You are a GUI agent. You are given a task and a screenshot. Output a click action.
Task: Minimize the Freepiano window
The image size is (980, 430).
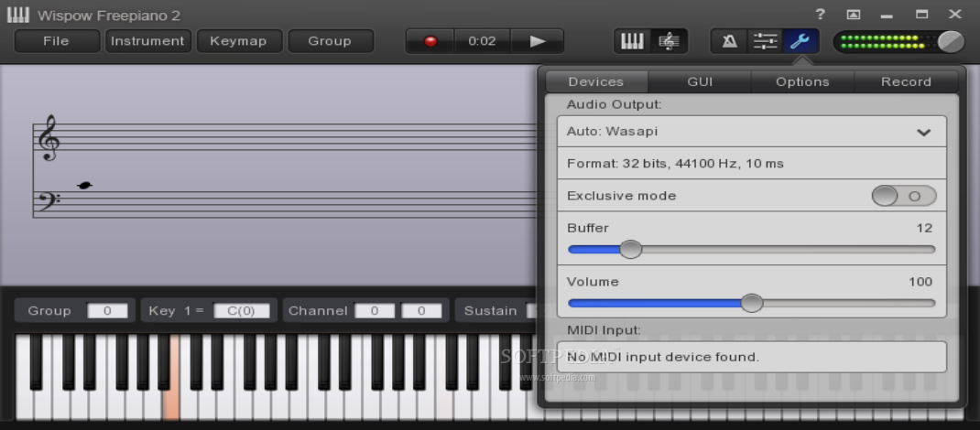887,15
